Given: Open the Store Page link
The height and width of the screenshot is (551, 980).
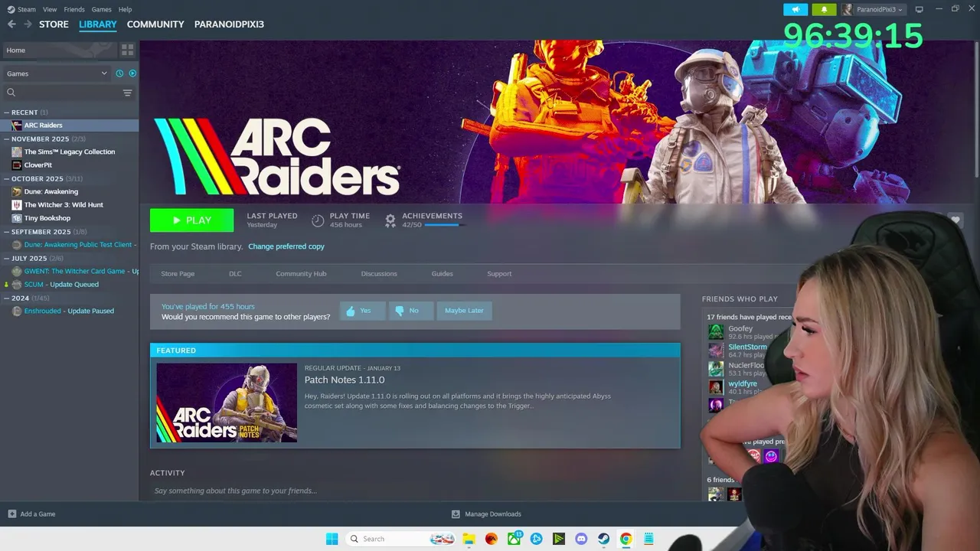Looking at the screenshot, I should pos(178,274).
